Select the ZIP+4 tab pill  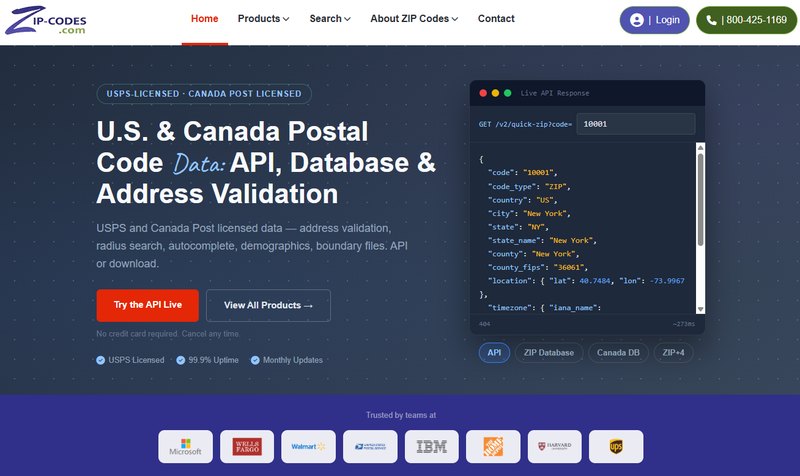[673, 353]
